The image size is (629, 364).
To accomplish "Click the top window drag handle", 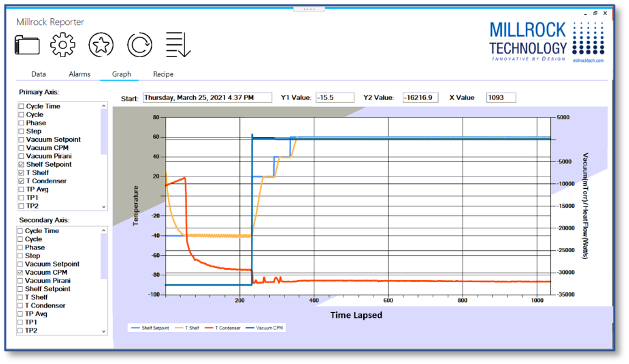I will click(x=309, y=9).
